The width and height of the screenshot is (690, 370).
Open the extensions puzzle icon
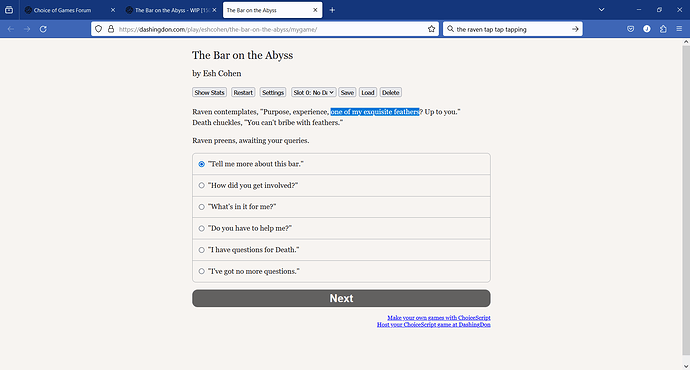pyautogui.click(x=663, y=29)
